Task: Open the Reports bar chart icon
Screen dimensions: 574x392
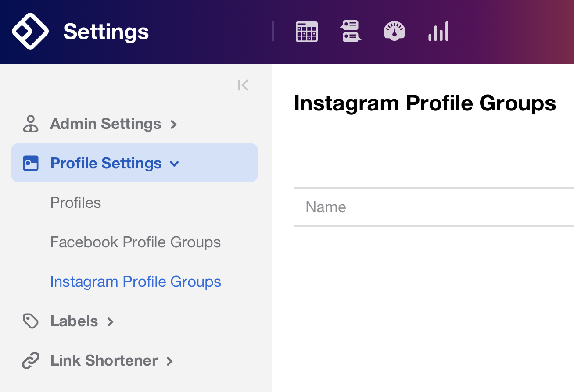Action: pos(438,31)
